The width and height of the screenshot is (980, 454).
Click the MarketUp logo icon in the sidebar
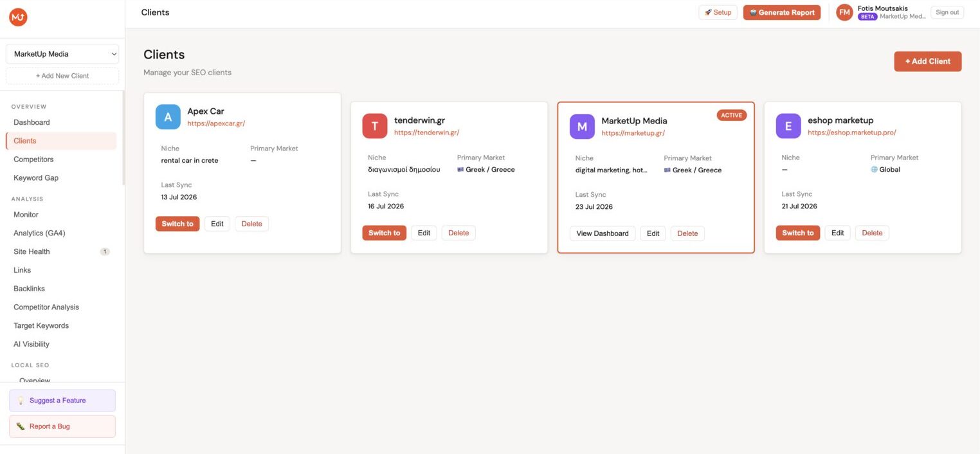click(18, 18)
